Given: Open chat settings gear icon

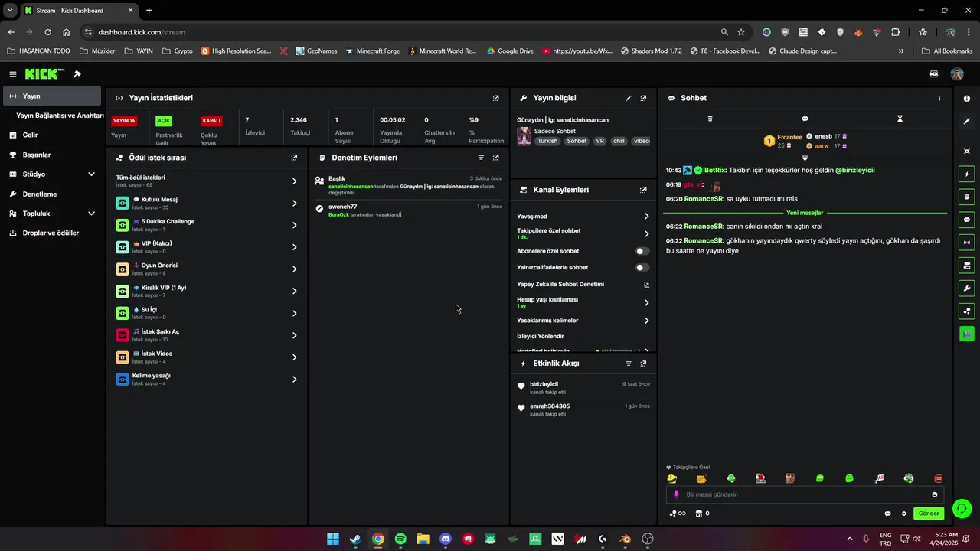Looking at the screenshot, I should [904, 514].
